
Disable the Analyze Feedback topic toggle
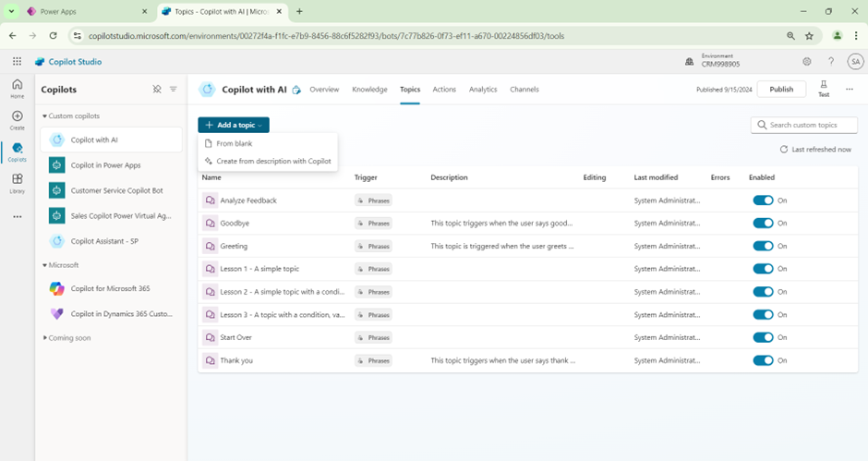point(763,200)
